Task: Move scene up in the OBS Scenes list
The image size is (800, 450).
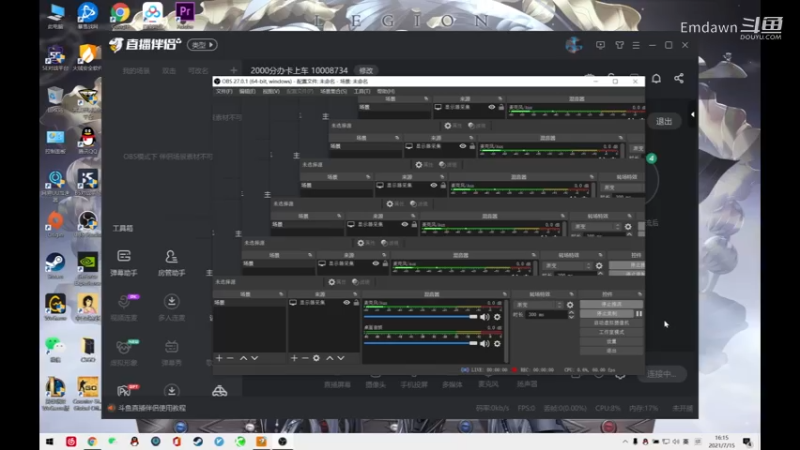Action: [x=243, y=358]
